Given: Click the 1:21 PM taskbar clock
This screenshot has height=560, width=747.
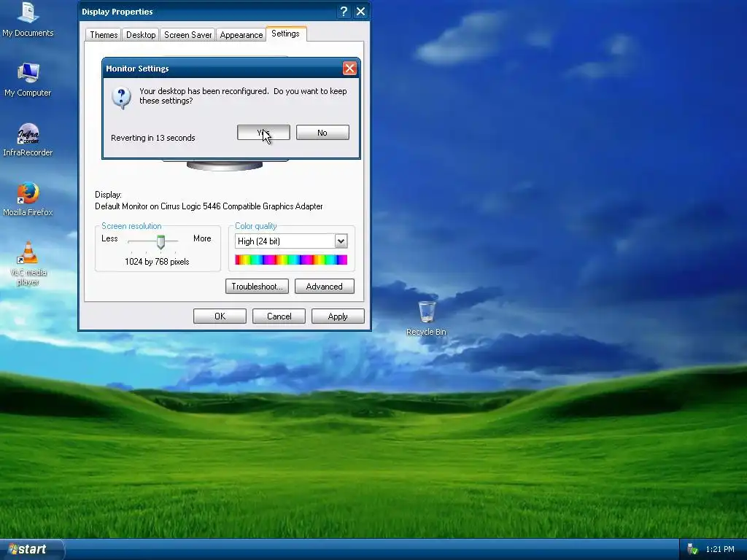Looking at the screenshot, I should 720,549.
